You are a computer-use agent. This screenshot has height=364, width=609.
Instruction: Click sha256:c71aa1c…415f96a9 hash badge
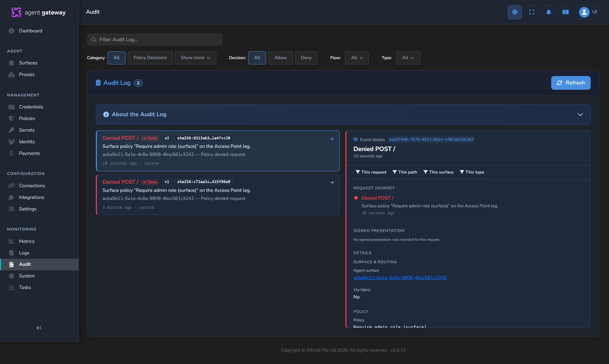click(x=204, y=182)
